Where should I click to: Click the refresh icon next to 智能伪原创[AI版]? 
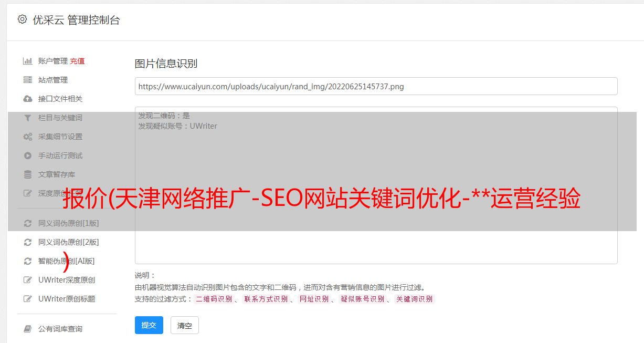click(28, 261)
